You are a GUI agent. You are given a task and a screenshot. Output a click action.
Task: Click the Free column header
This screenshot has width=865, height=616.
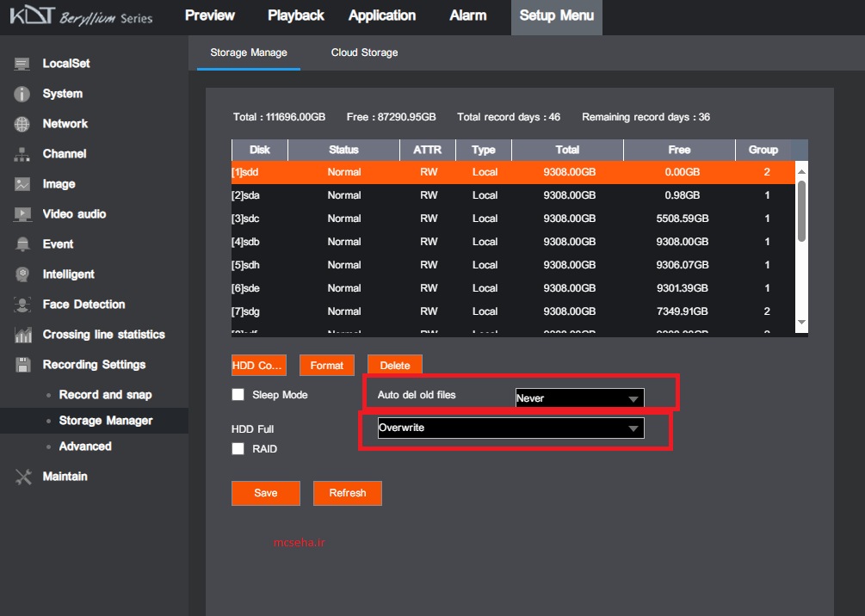pyautogui.click(x=679, y=150)
